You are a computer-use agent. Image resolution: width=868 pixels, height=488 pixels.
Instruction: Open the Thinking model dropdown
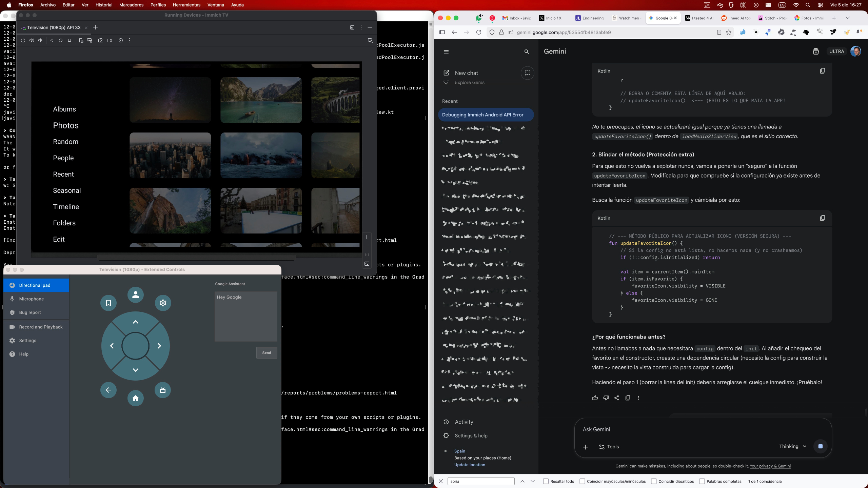point(792,446)
